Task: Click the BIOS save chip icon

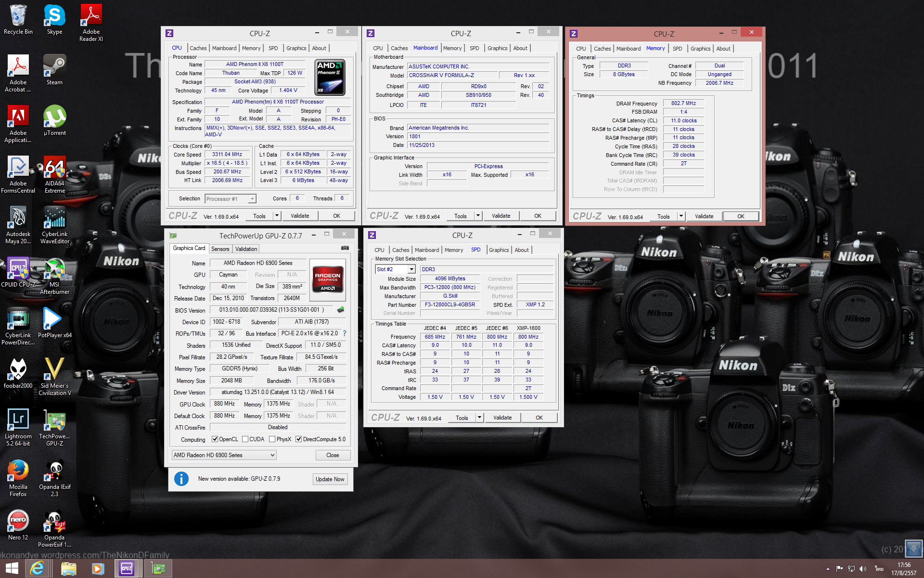Action: coord(341,310)
